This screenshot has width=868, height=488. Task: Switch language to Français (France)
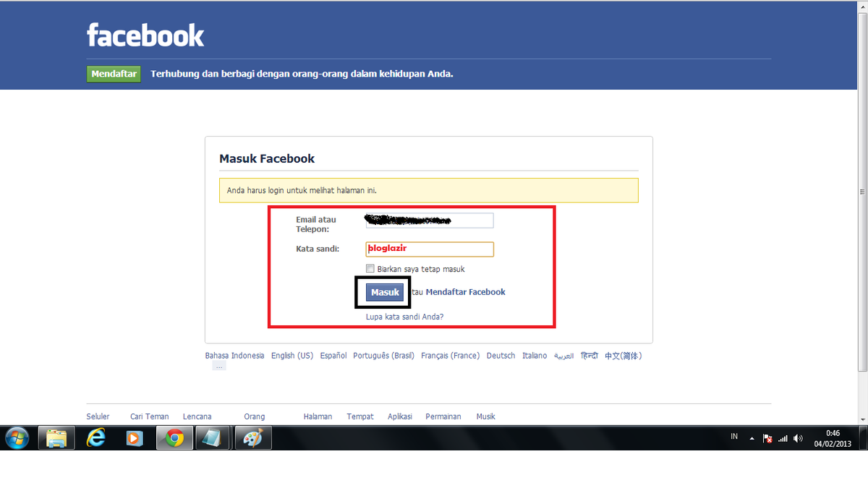point(450,356)
